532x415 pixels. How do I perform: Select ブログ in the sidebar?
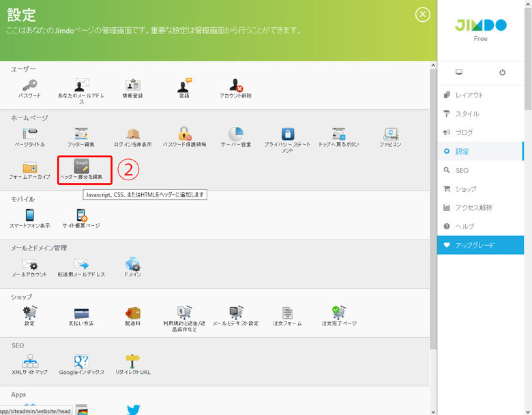pos(480,132)
